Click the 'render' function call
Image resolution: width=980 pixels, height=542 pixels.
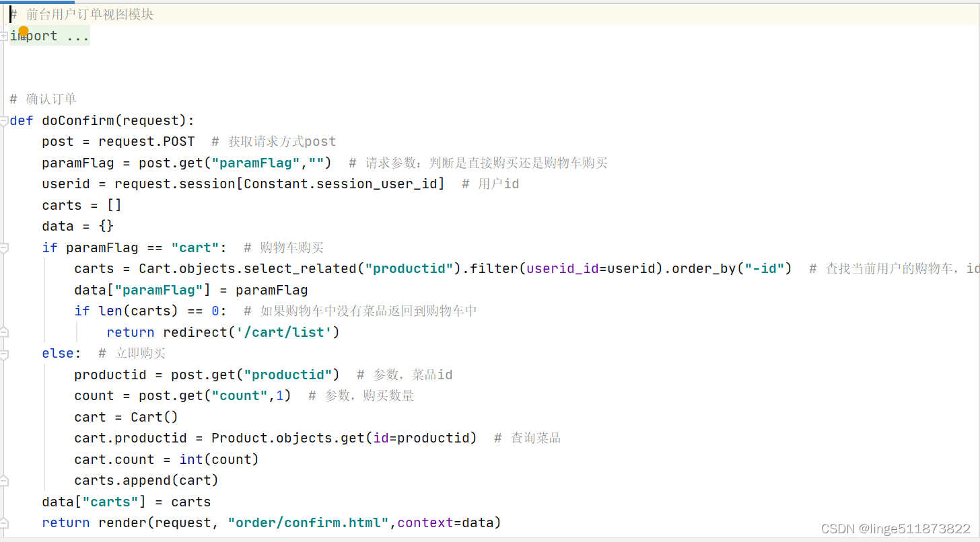pos(123,523)
